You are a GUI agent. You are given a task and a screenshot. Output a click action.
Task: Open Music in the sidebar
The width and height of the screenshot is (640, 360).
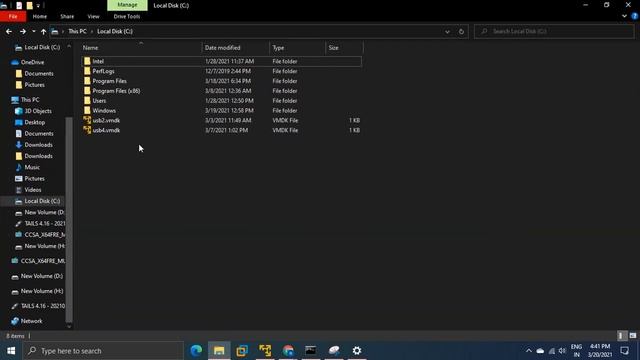pos(32,167)
